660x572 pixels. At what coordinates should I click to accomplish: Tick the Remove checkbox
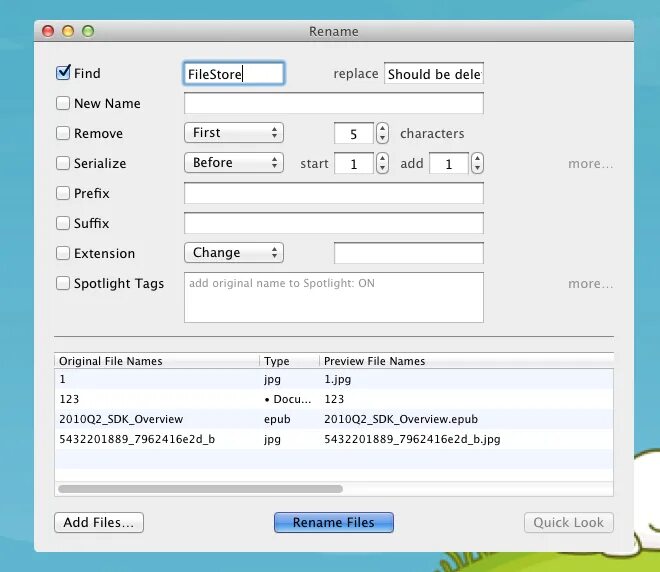pos(63,133)
